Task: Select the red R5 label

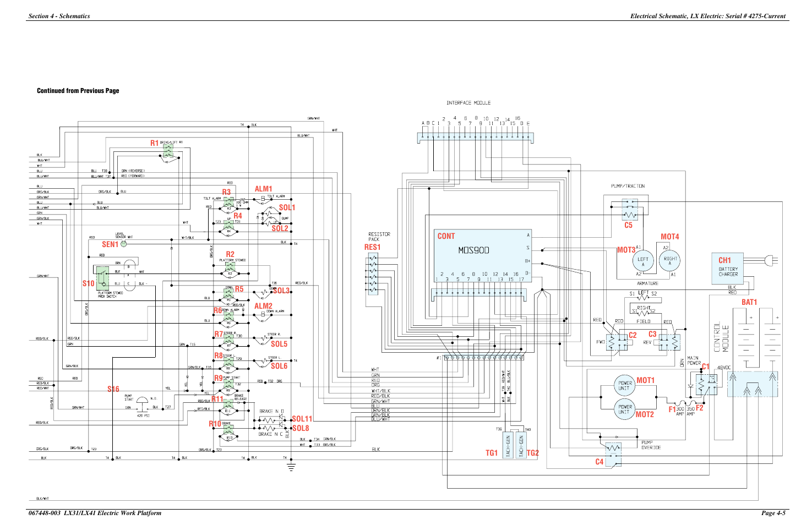Action: tap(239, 289)
